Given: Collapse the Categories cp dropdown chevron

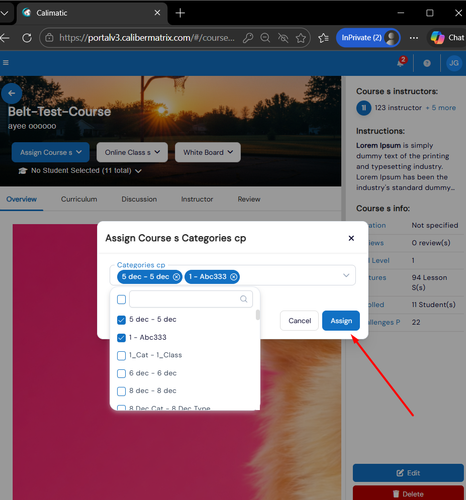Looking at the screenshot, I should (346, 275).
